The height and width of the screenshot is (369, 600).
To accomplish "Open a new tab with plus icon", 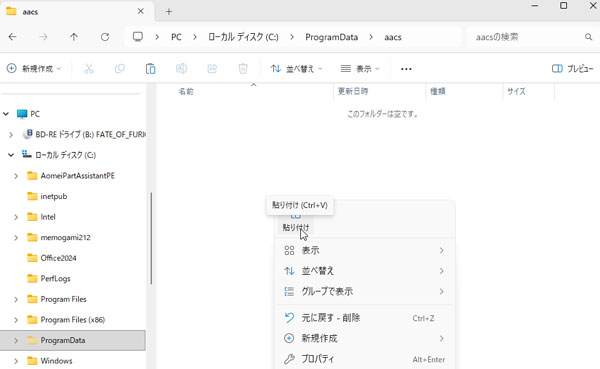I will [169, 11].
